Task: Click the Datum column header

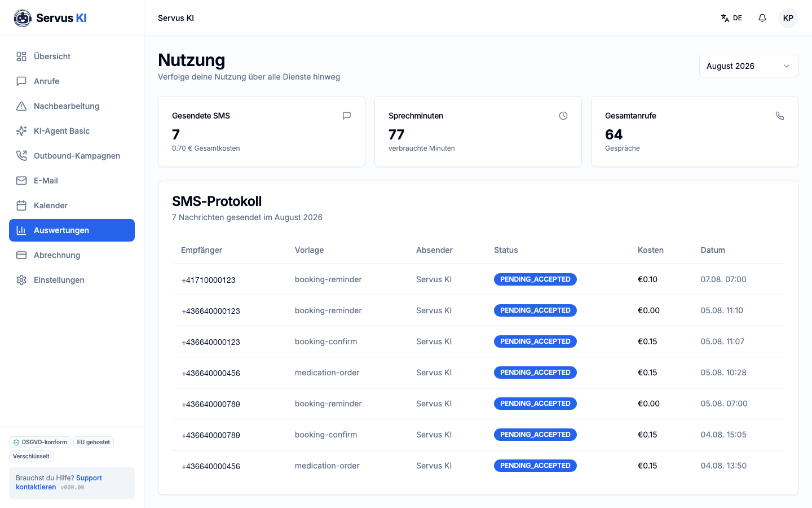Action: pos(713,250)
